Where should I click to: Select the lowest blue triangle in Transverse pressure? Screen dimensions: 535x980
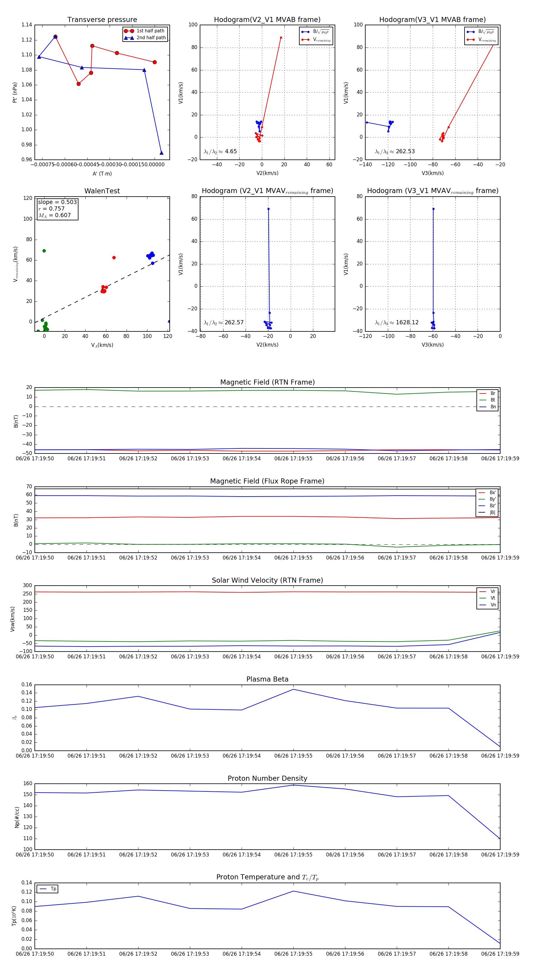coord(161,153)
